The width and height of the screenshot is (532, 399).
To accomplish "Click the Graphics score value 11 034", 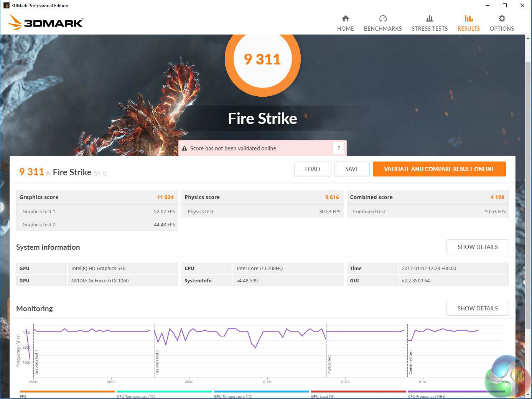I will click(x=165, y=197).
